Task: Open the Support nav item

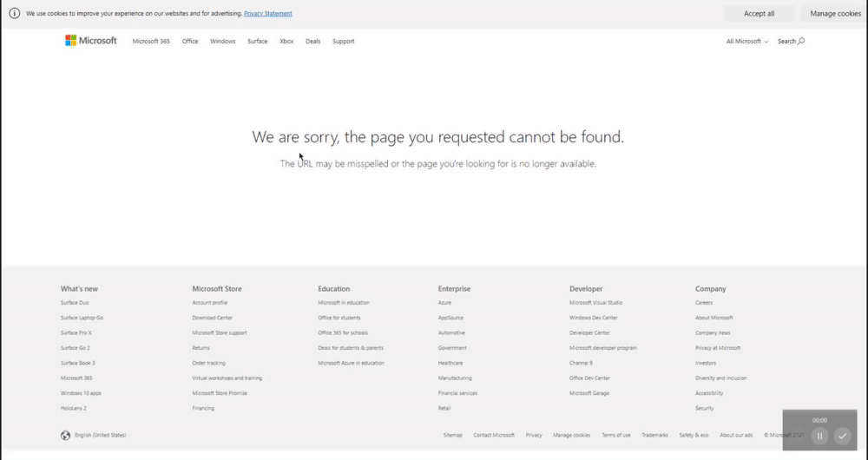Action: coord(343,41)
